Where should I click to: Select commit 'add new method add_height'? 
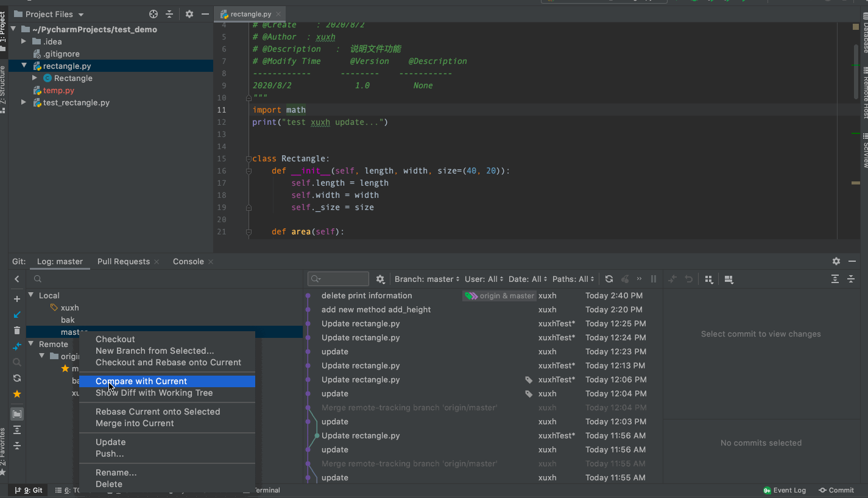pos(376,309)
